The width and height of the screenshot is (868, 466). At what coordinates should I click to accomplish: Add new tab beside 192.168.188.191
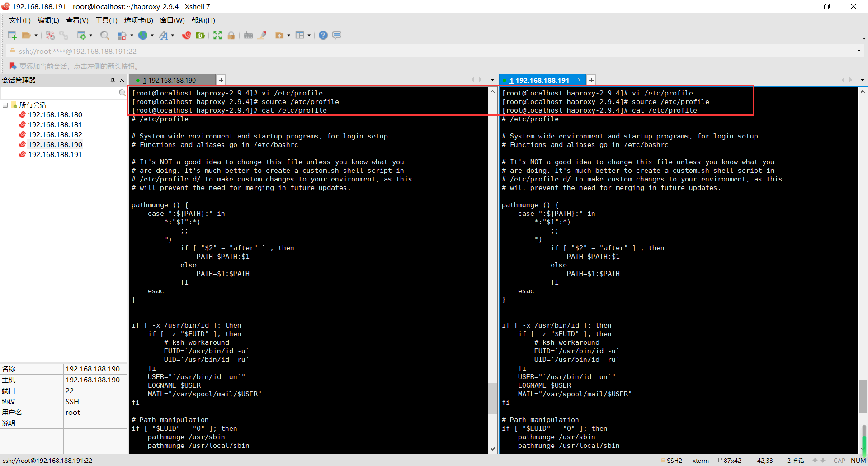(591, 80)
